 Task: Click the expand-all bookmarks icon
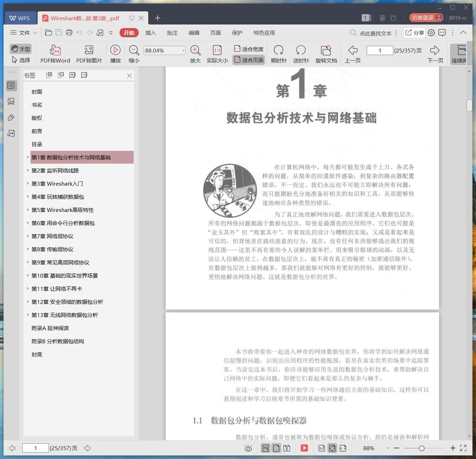(49, 75)
